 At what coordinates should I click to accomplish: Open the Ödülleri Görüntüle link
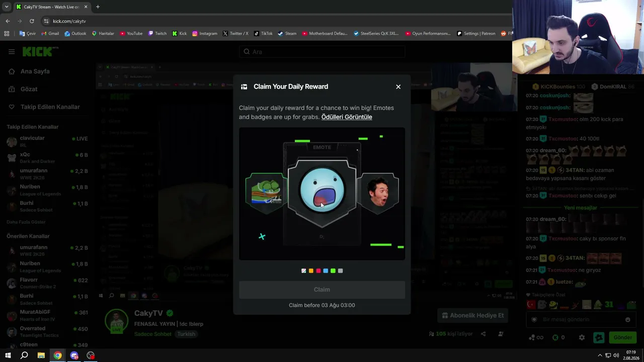pyautogui.click(x=347, y=117)
